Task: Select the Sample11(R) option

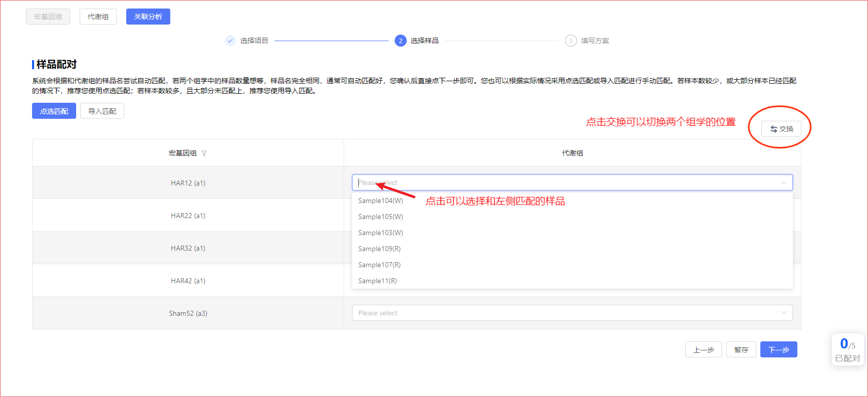Action: pyautogui.click(x=572, y=281)
